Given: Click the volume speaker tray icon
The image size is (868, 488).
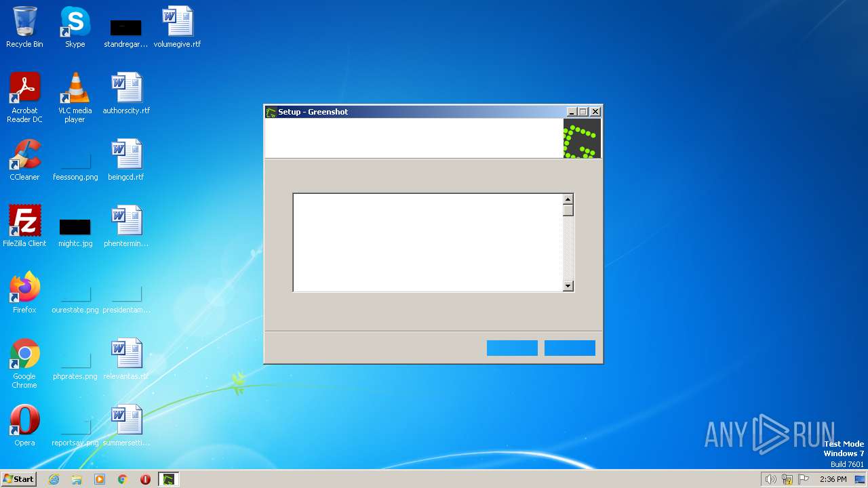Looking at the screenshot, I should [x=770, y=479].
